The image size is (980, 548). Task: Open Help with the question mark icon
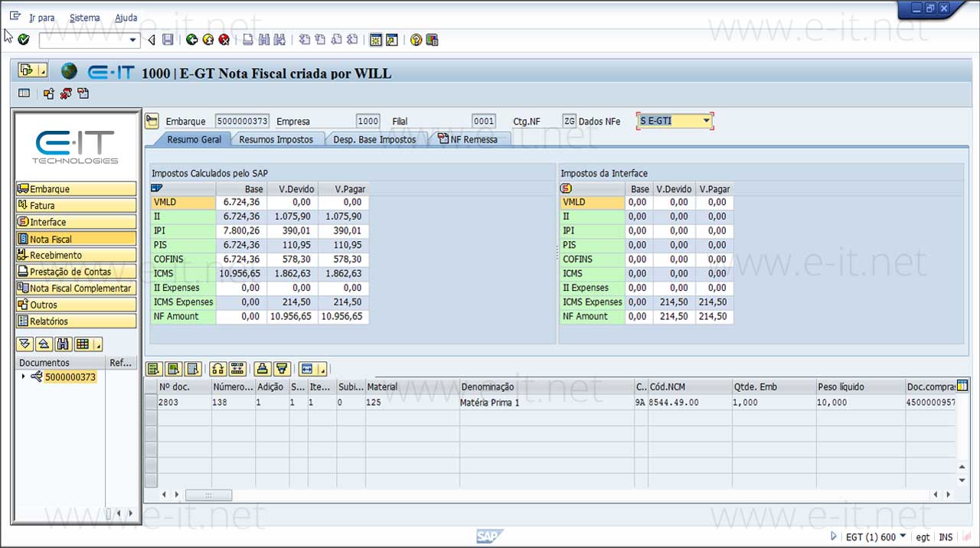(416, 40)
